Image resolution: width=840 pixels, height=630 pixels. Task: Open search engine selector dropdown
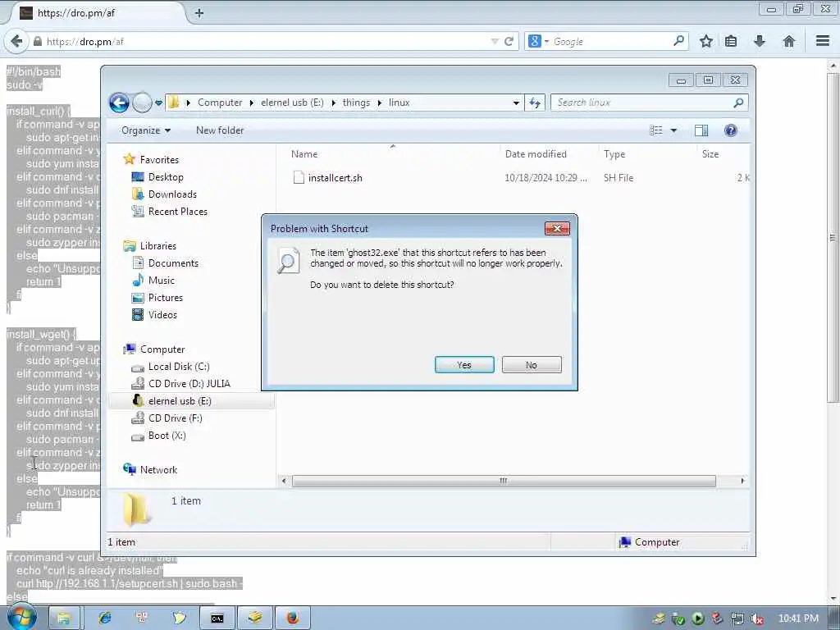(538, 41)
